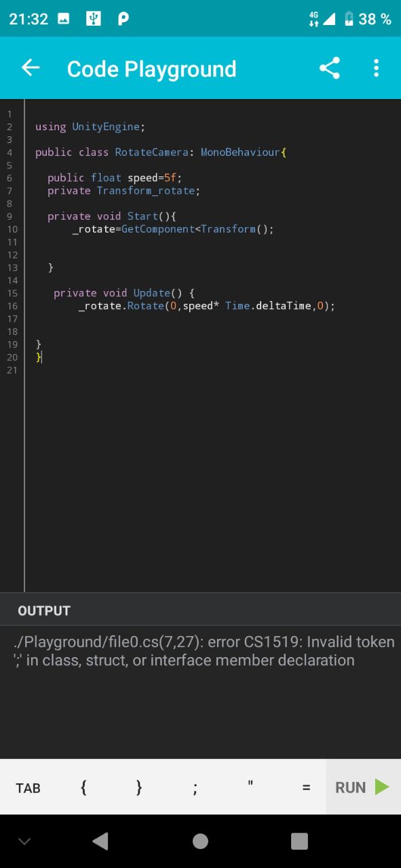
Task: Tap the P app notification icon
Action: point(123,19)
